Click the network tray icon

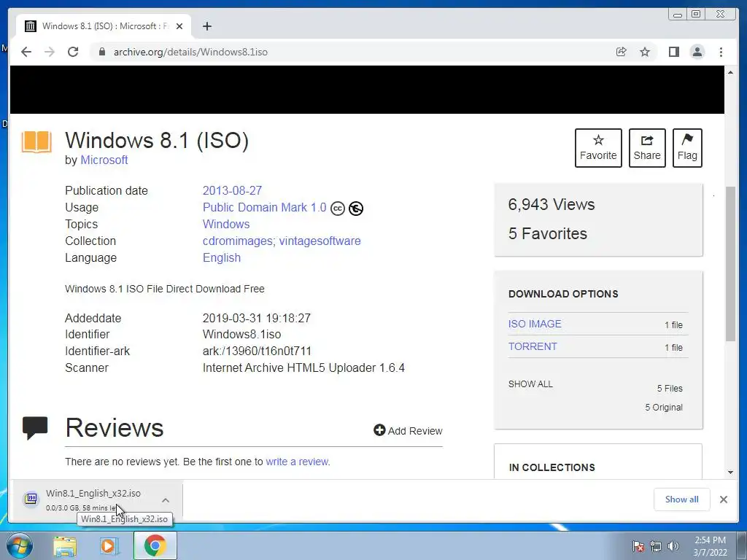coord(656,546)
